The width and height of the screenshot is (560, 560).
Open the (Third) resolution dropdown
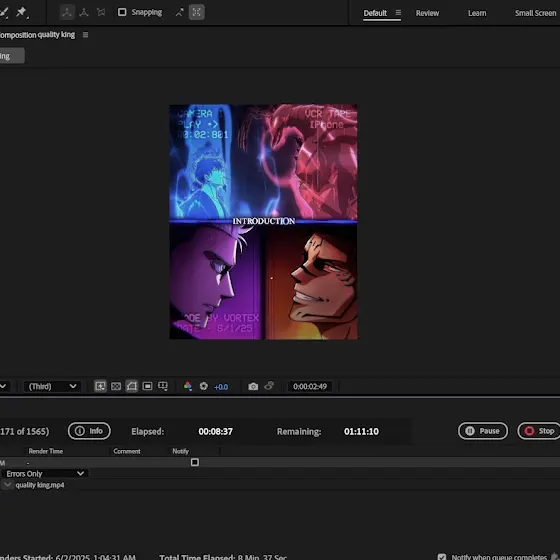pyautogui.click(x=52, y=386)
